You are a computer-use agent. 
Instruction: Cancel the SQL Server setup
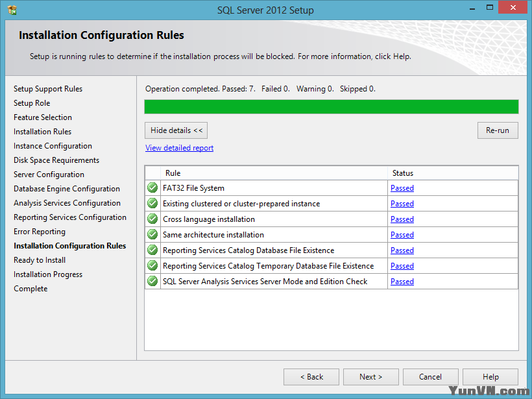click(x=431, y=377)
